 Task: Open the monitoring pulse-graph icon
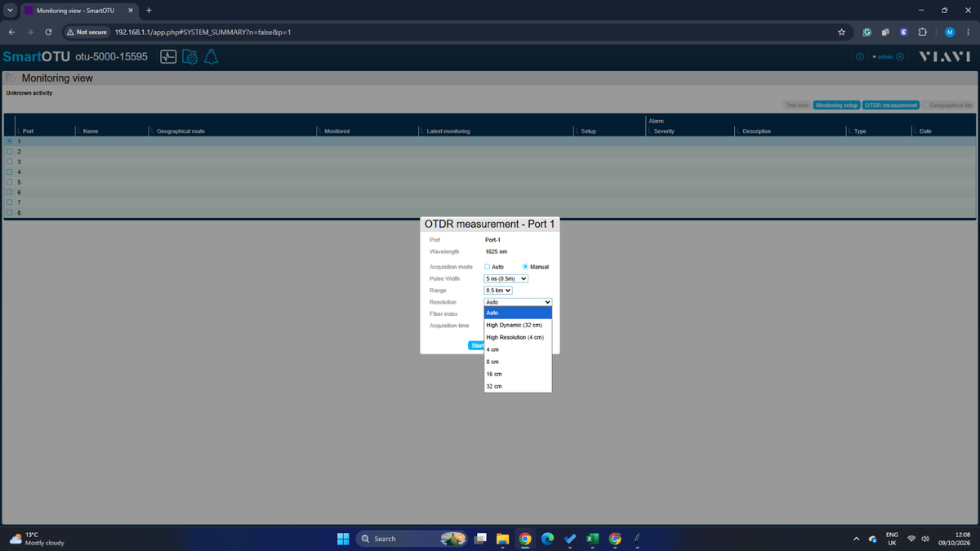tap(168, 57)
